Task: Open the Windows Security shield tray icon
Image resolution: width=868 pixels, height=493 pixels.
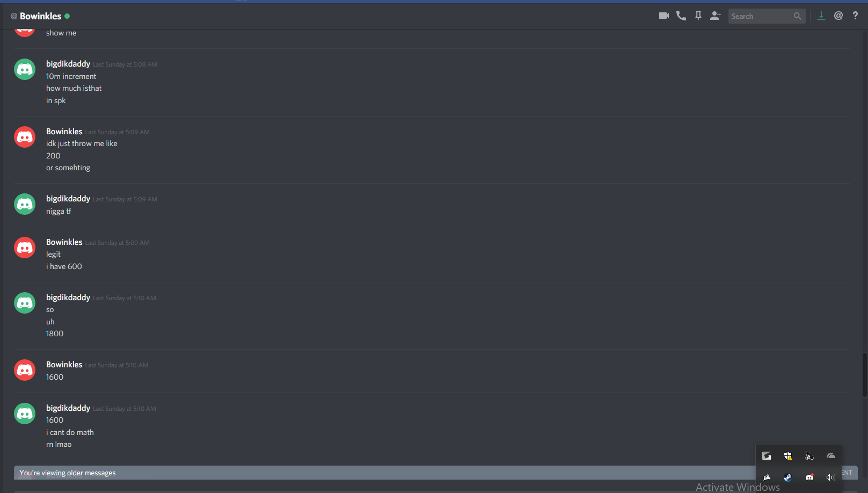Action: pos(787,456)
